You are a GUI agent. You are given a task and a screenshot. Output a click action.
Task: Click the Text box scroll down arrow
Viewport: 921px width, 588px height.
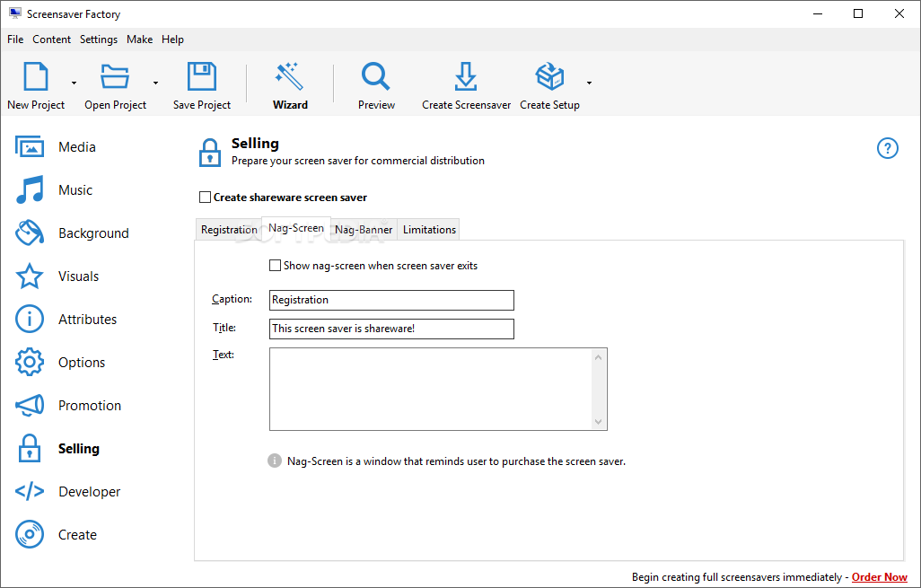pos(599,421)
